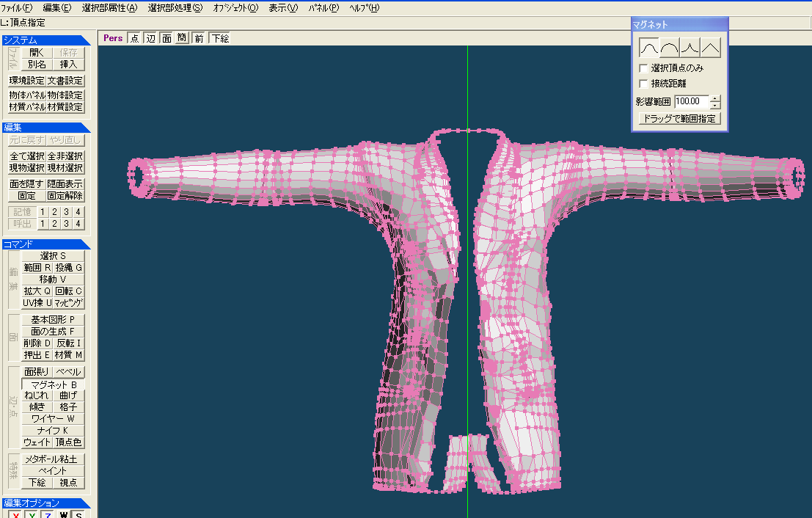Decrease 影響範囲 with the down arrow
Screen dimensions: 812x518
[x=716, y=105]
